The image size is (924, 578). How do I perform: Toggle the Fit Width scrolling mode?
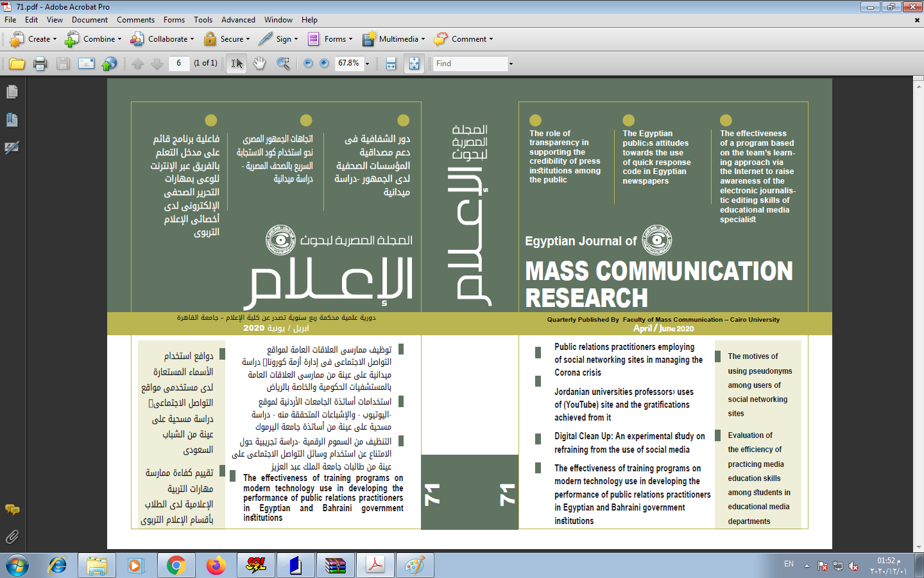pos(391,64)
